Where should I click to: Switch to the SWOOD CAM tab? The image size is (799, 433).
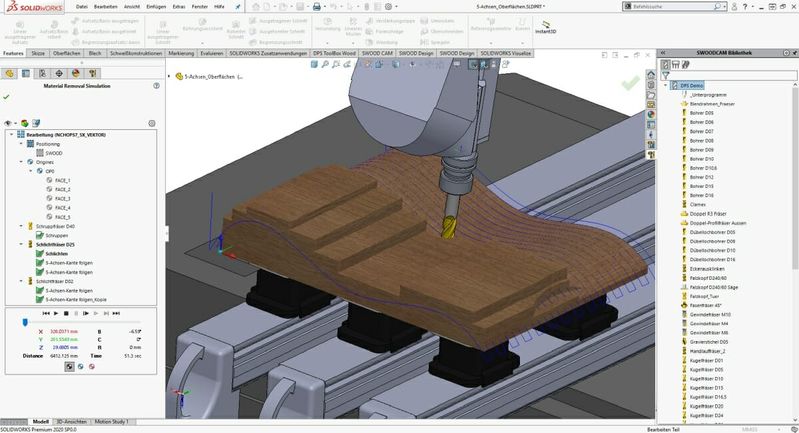pos(379,53)
